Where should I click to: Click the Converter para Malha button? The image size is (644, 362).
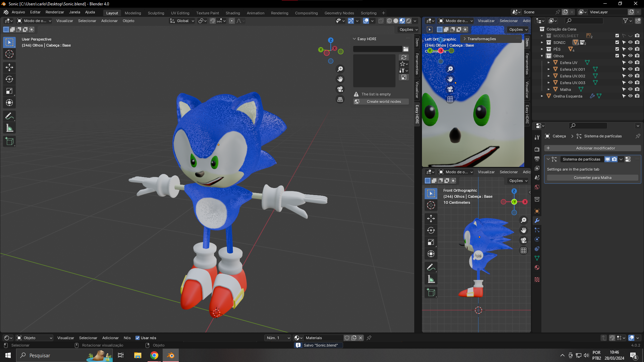tap(592, 178)
